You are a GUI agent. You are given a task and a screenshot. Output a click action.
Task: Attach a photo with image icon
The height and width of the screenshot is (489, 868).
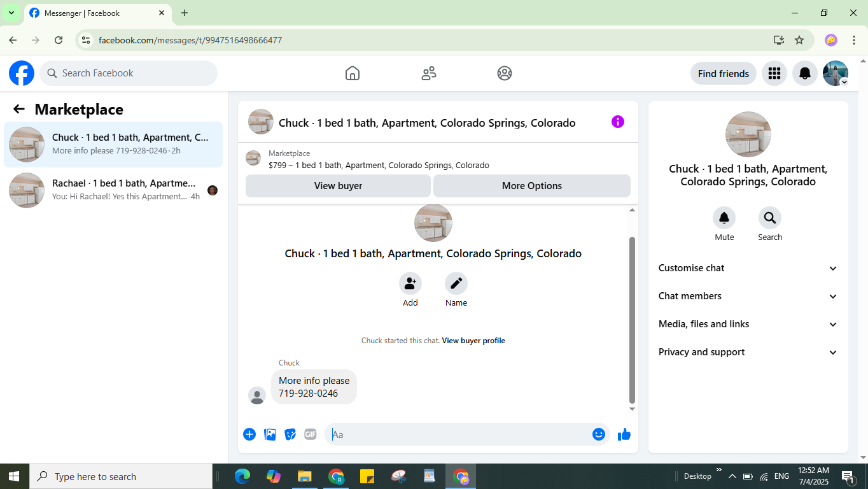270,434
